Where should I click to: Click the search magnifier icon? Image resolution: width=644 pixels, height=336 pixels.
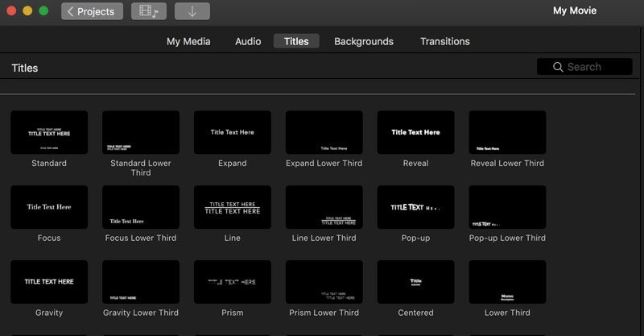[558, 67]
